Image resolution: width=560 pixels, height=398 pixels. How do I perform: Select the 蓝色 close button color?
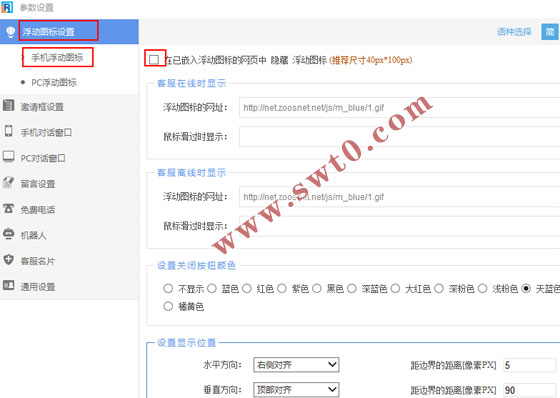click(212, 288)
